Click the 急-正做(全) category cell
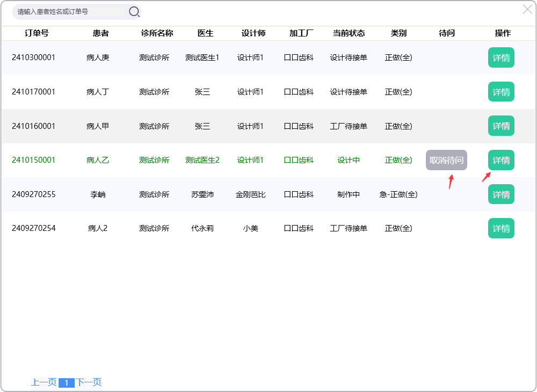 pos(398,194)
